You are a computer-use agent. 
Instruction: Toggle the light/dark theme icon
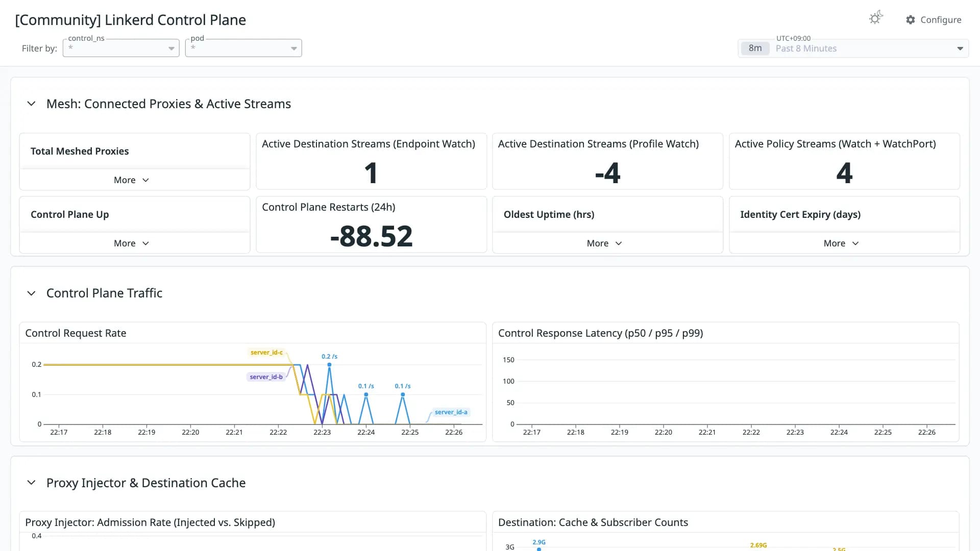pos(876,18)
